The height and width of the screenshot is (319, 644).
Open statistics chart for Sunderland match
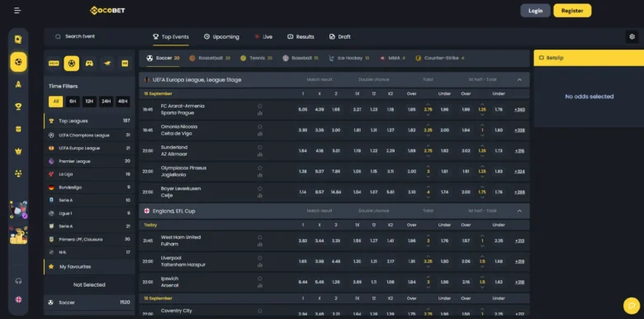tap(259, 155)
